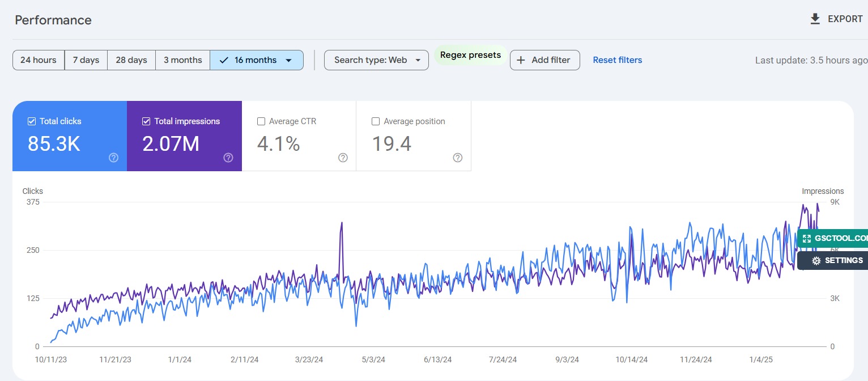Click the Clicks axis title
Viewport: 868px width, 381px height.
(x=33, y=191)
